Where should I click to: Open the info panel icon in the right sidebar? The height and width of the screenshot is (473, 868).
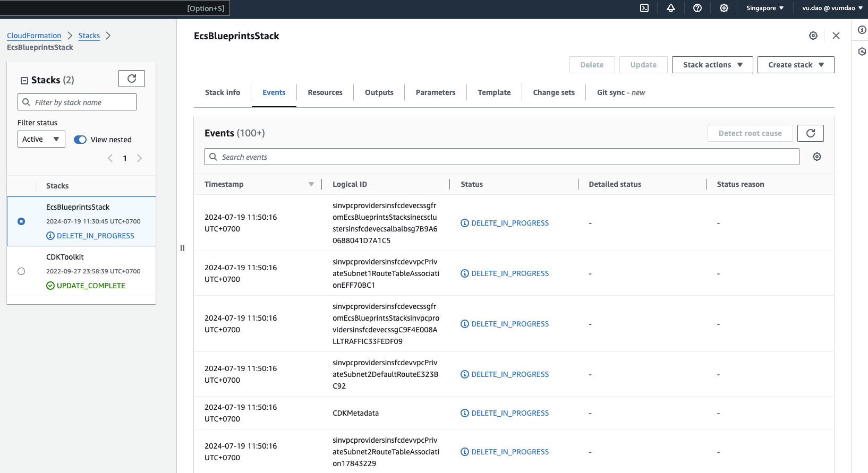862,30
